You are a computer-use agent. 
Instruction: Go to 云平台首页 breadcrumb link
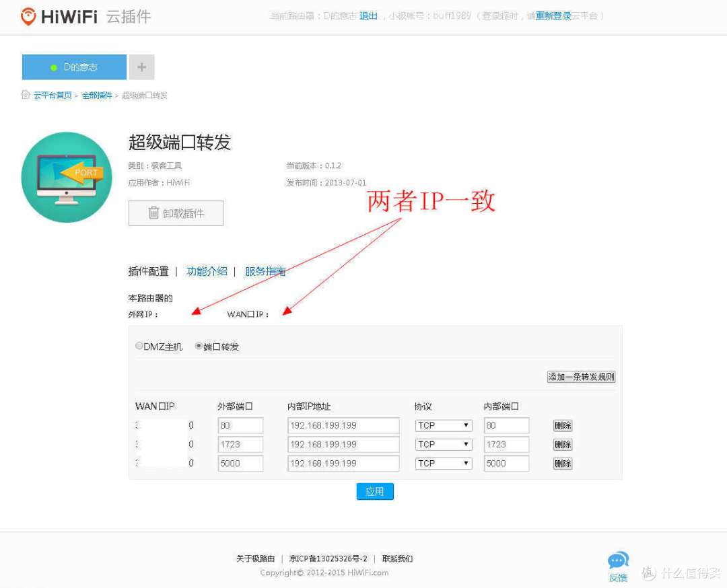click(53, 95)
